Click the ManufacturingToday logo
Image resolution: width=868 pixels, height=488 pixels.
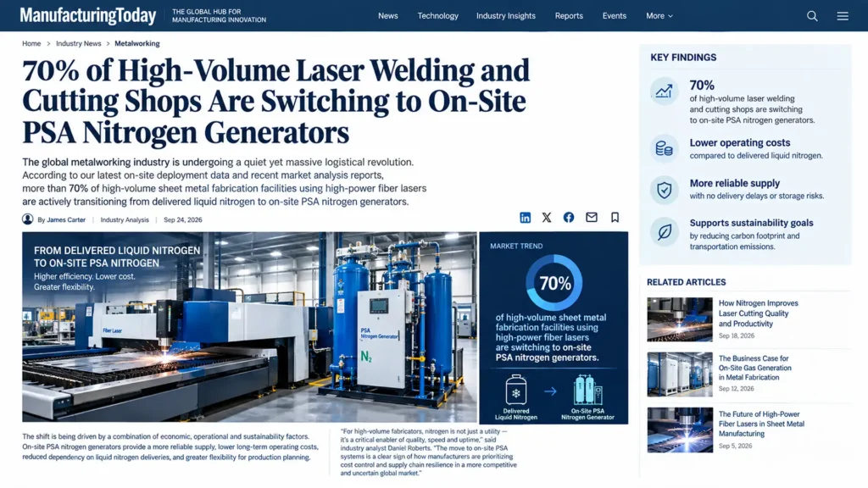pos(88,15)
